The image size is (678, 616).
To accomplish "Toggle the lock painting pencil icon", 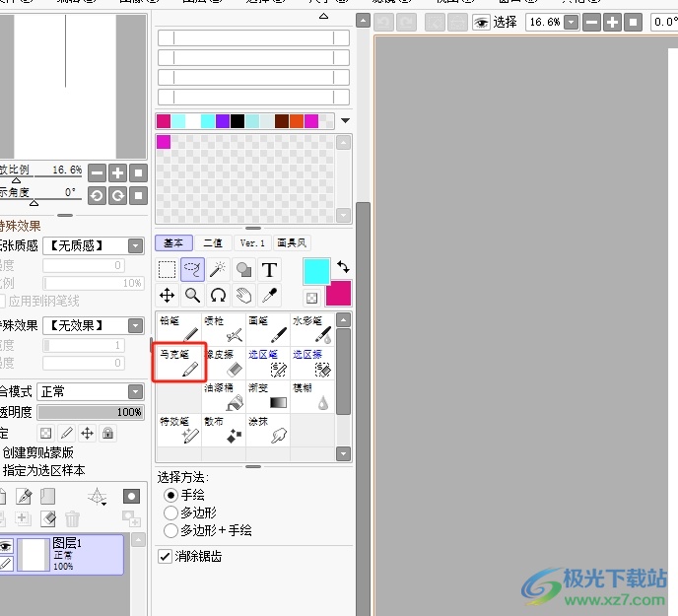I will (67, 433).
